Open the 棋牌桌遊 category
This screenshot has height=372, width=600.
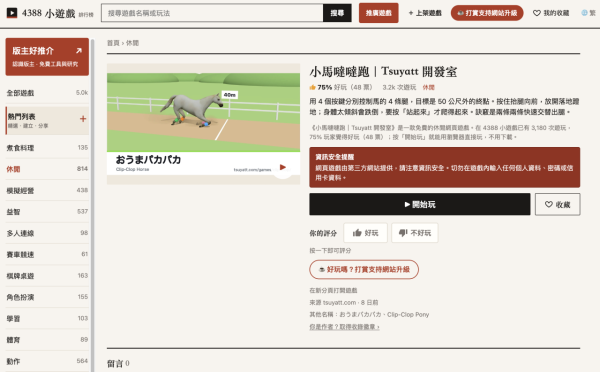[47, 276]
